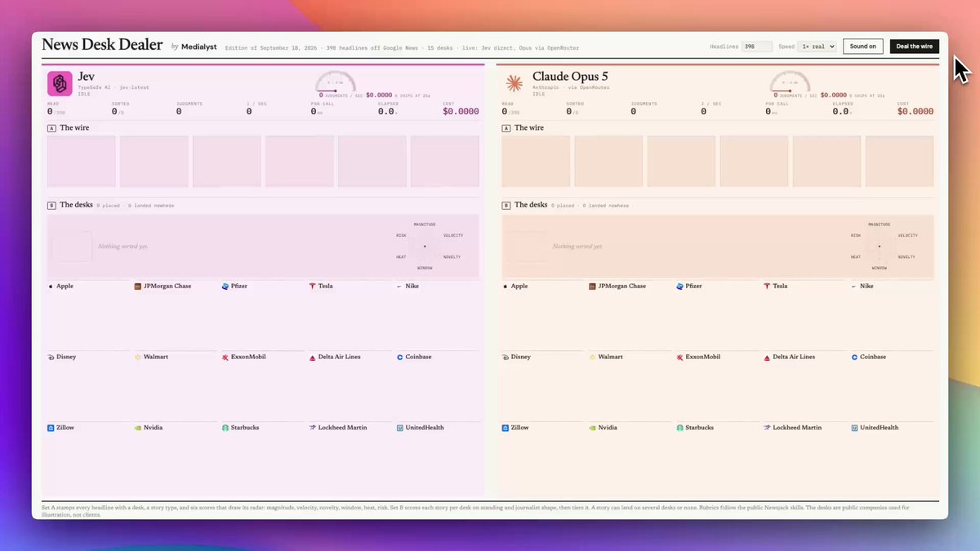Click the A badge beside Jev's The wire
This screenshot has height=551, width=980.
pos(51,128)
